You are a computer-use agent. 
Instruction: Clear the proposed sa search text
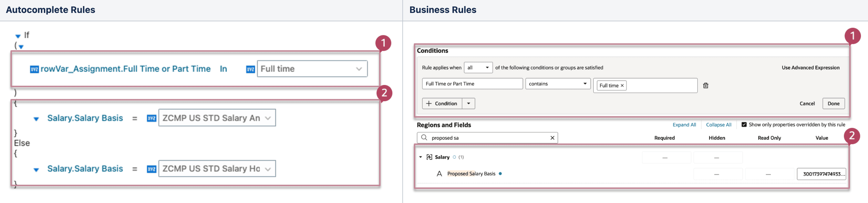coord(552,138)
